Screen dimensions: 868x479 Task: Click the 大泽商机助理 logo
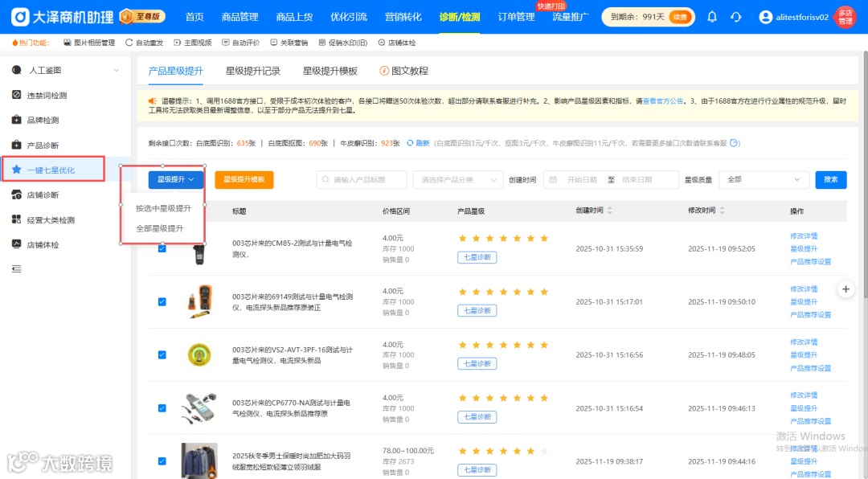pos(62,17)
